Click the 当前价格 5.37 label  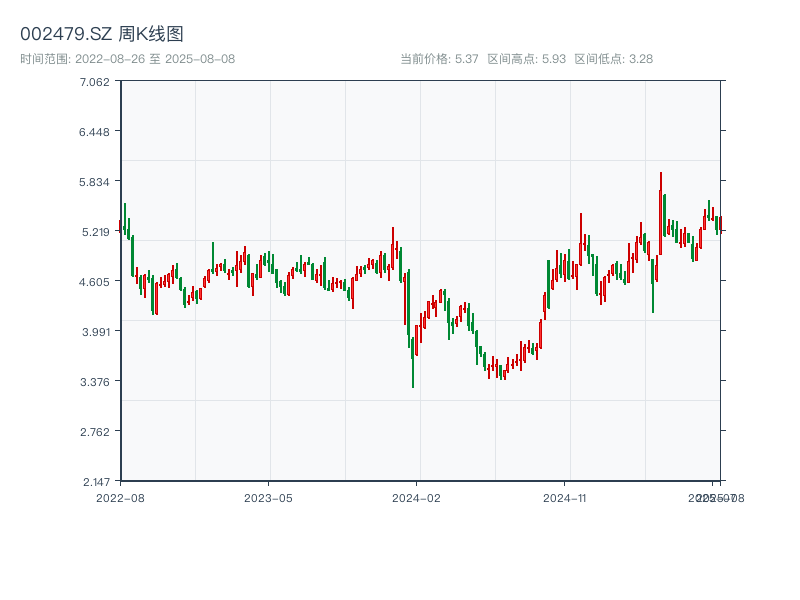439,59
